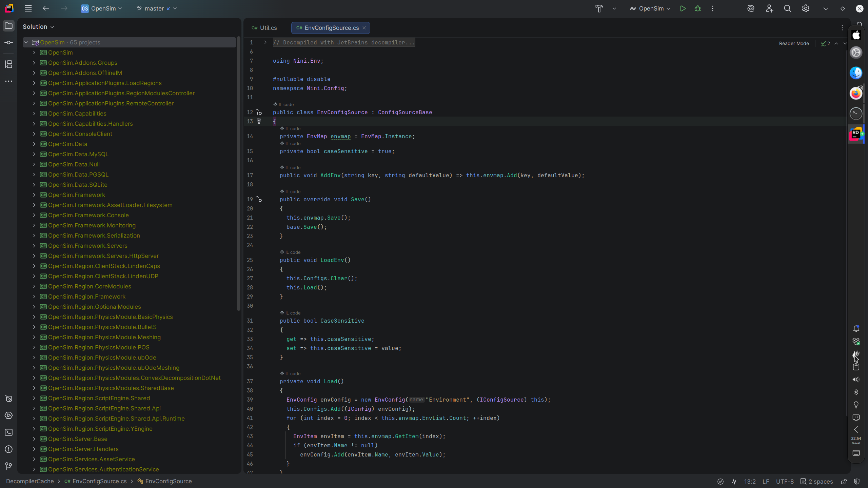This screenshot has width=868, height=488.
Task: Click the light bulb quick-fix on line 13
Action: click(259, 121)
